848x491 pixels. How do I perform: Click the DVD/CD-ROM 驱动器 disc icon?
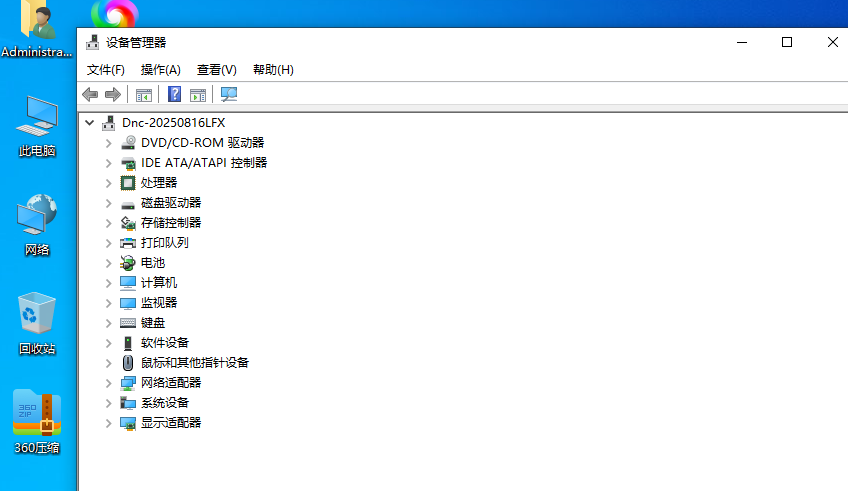[128, 143]
